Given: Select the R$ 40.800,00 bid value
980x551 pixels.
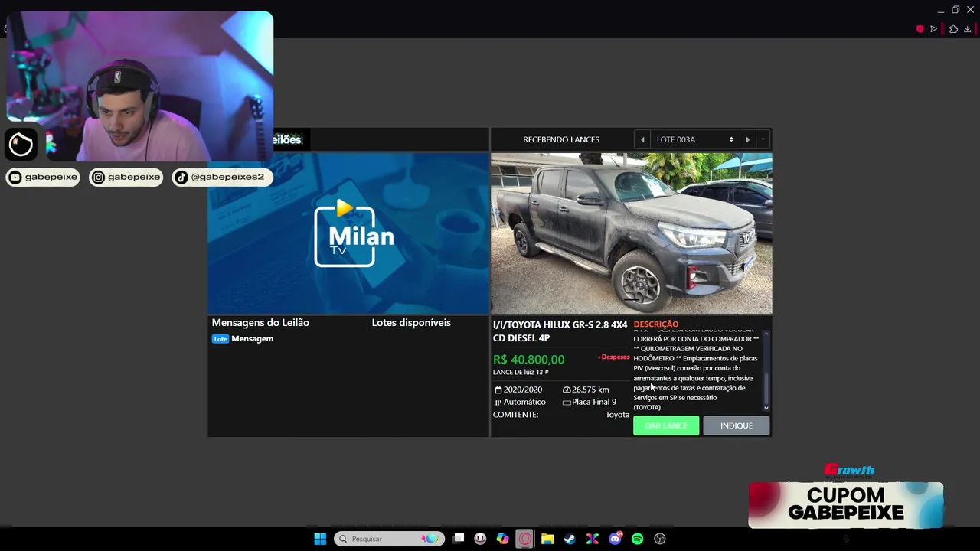Looking at the screenshot, I should 528,360.
